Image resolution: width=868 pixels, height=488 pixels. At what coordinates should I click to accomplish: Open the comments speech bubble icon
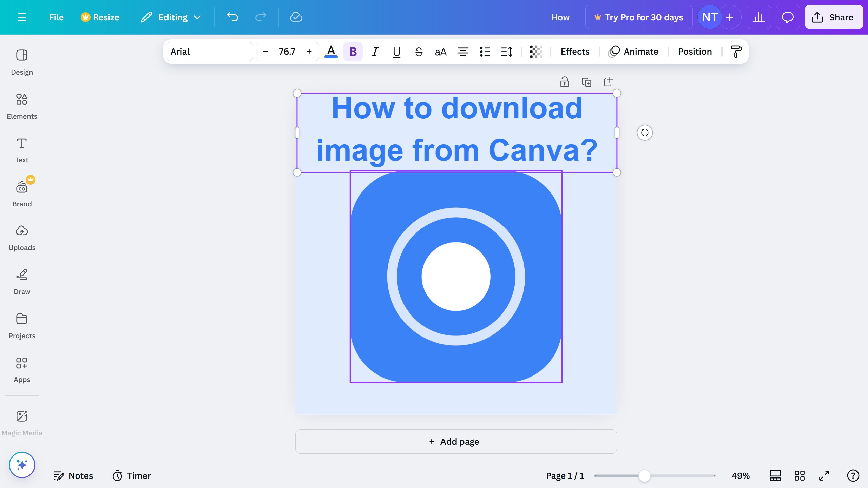(x=788, y=17)
